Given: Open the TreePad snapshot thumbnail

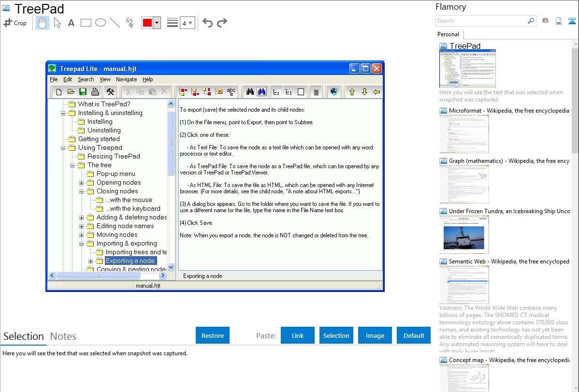Looking at the screenshot, I should coord(467,68).
